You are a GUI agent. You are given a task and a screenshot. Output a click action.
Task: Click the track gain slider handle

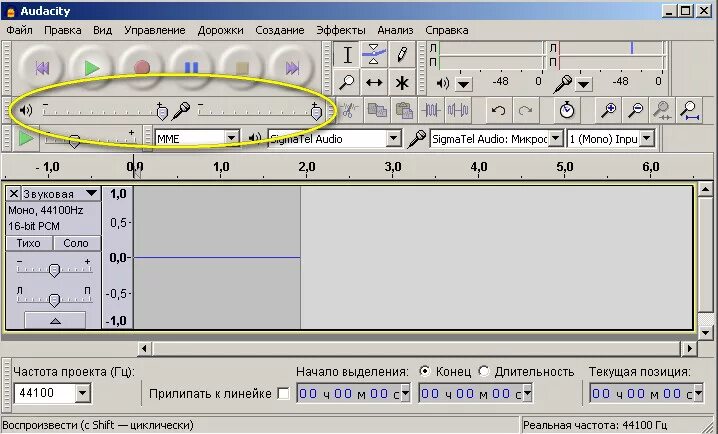point(54,271)
